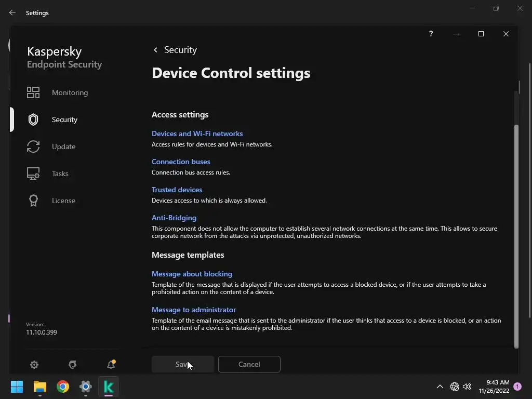Select Monitoring in the sidebar
Image resolution: width=532 pixels, height=399 pixels.
click(x=70, y=92)
